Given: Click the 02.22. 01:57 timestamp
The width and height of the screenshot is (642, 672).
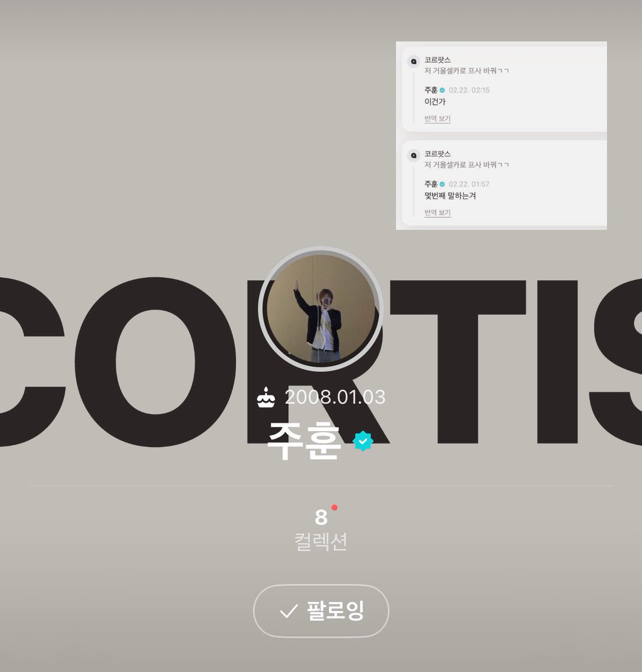Looking at the screenshot, I should pyautogui.click(x=469, y=184).
